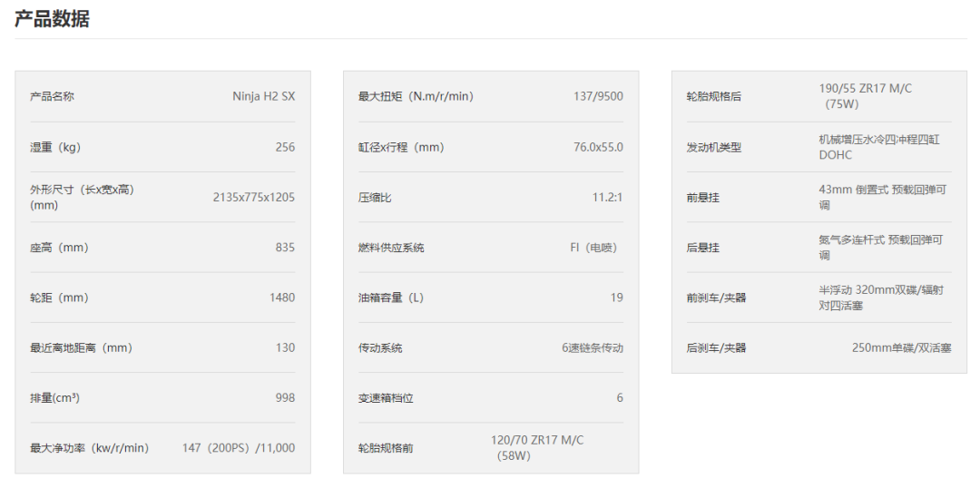The image size is (980, 488).
Task: Select the 变速箱档位 row label
Action: [386, 398]
